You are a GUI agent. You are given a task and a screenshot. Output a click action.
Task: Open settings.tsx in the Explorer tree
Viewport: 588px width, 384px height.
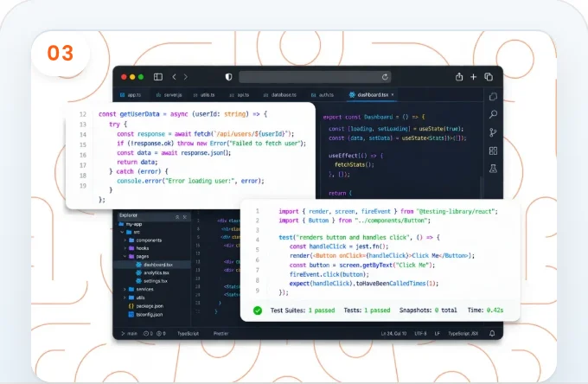click(152, 281)
